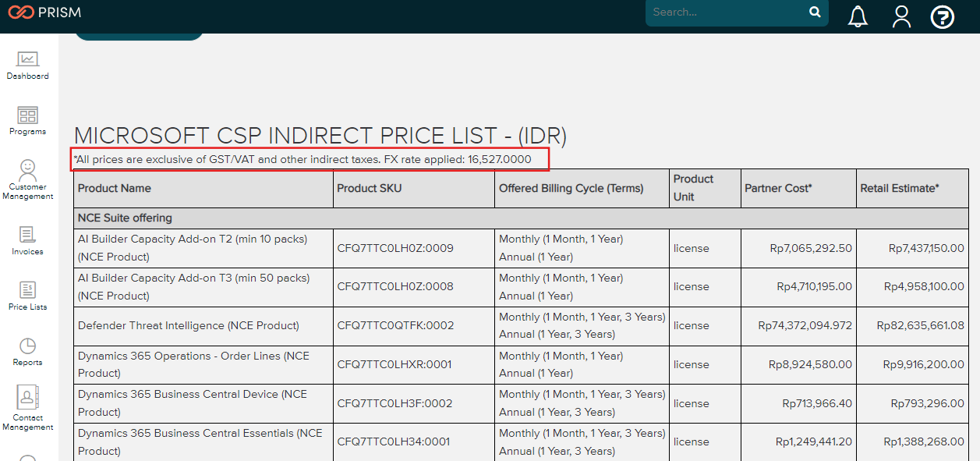Select the NCE Suite offering group row
Screen dimensions: 980x461
[x=522, y=218]
